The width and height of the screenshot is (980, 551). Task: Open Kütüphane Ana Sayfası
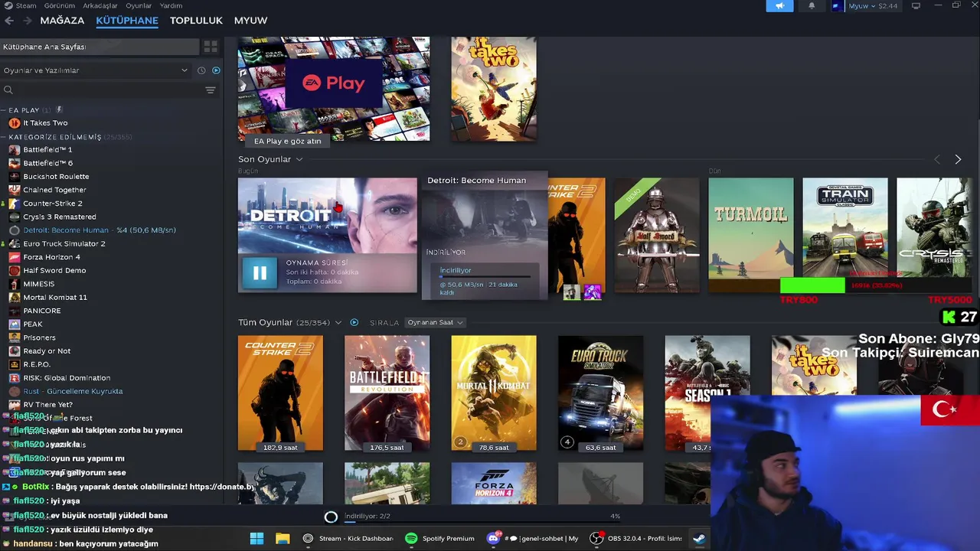100,47
